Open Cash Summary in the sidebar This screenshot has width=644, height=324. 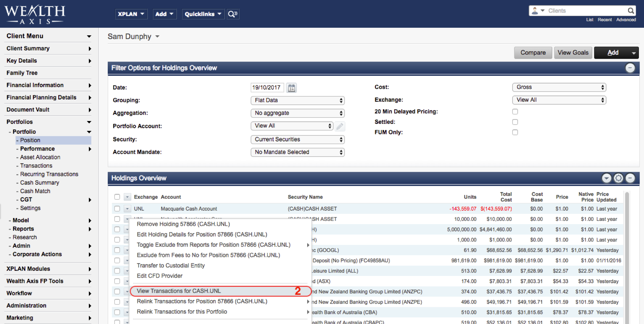(40, 183)
